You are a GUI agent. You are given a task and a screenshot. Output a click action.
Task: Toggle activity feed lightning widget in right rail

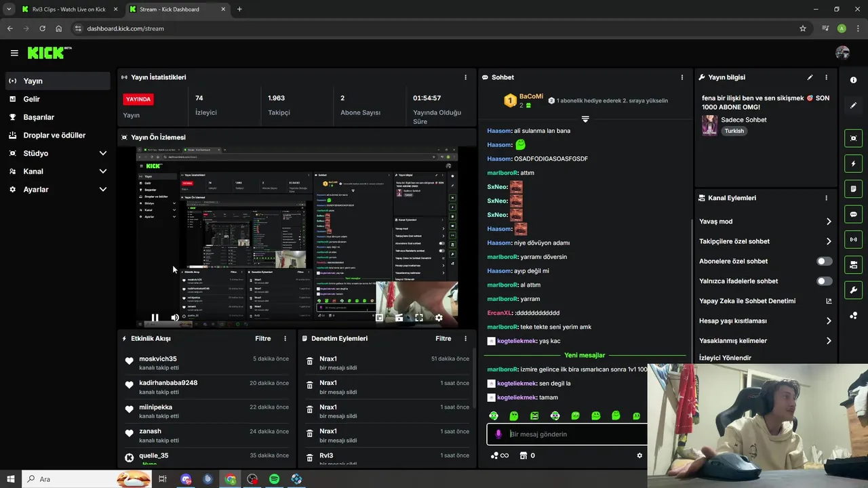point(853,163)
